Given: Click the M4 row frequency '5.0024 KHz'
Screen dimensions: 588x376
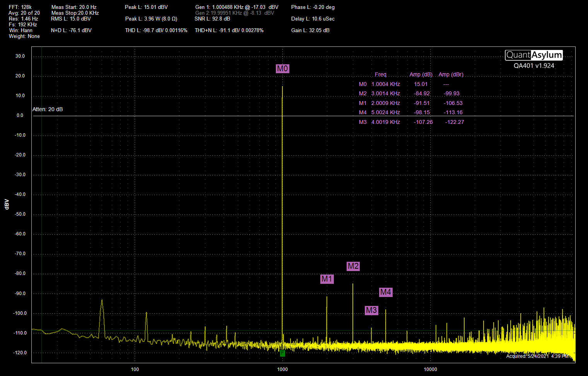Looking at the screenshot, I should point(386,112).
